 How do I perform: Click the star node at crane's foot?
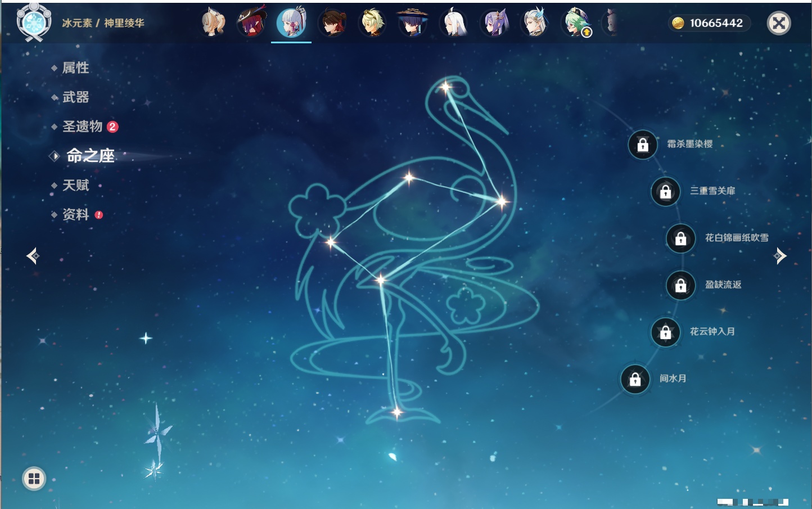(x=397, y=413)
